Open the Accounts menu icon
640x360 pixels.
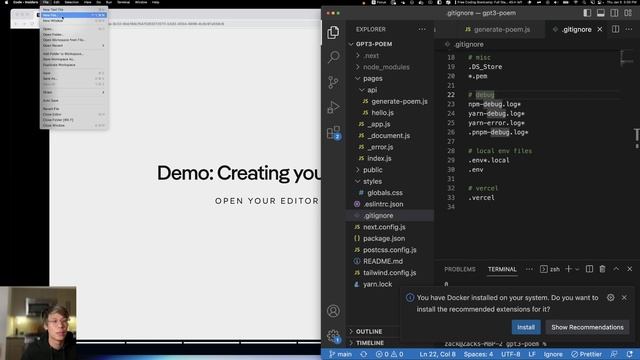pyautogui.click(x=333, y=311)
